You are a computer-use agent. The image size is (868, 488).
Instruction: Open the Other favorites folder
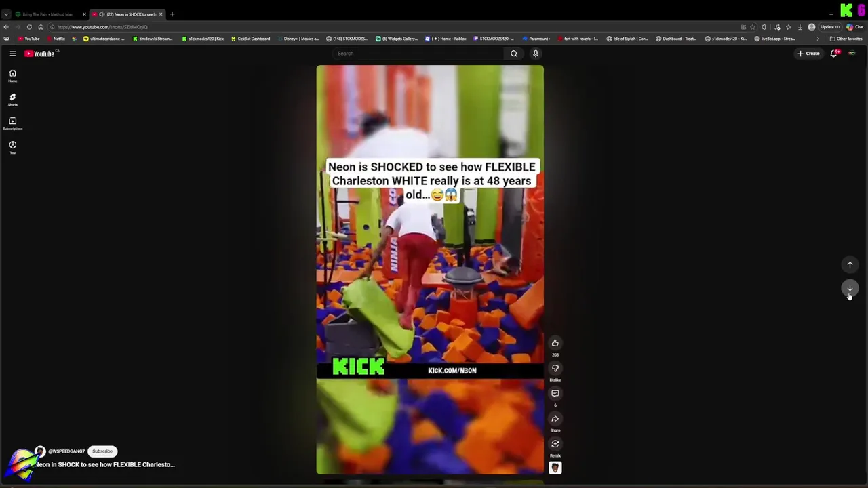pyautogui.click(x=846, y=39)
